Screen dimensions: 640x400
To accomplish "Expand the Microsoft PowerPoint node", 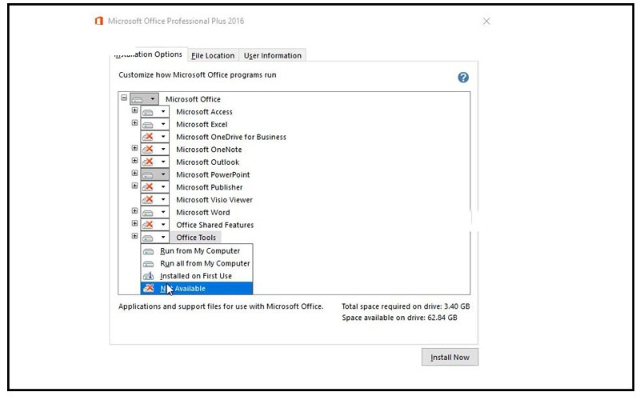I will 134,173.
